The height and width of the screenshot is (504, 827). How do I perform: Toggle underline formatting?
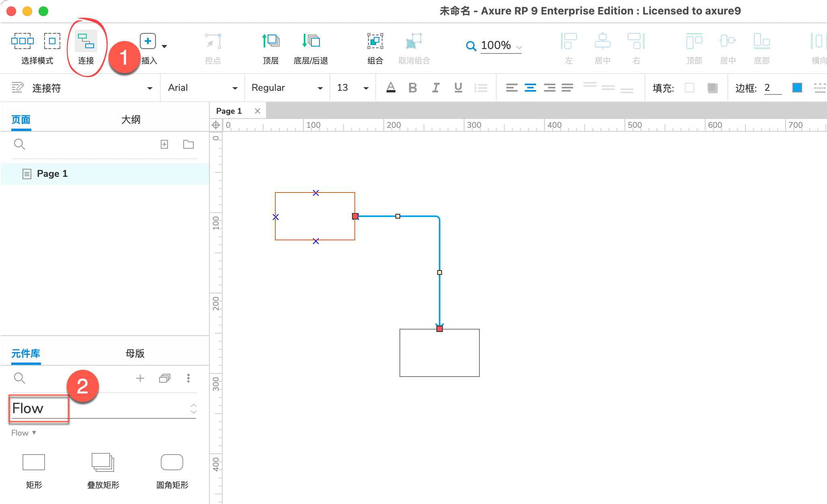click(458, 87)
